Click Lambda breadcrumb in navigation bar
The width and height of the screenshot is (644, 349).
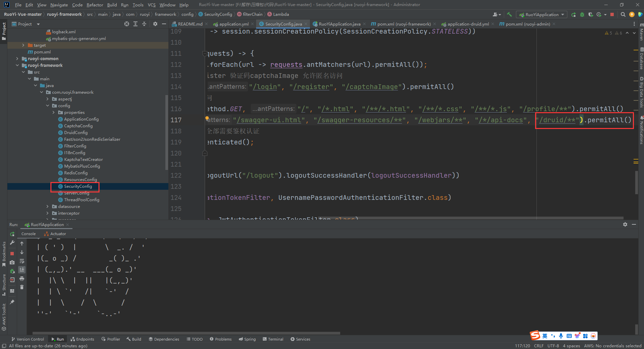click(278, 14)
